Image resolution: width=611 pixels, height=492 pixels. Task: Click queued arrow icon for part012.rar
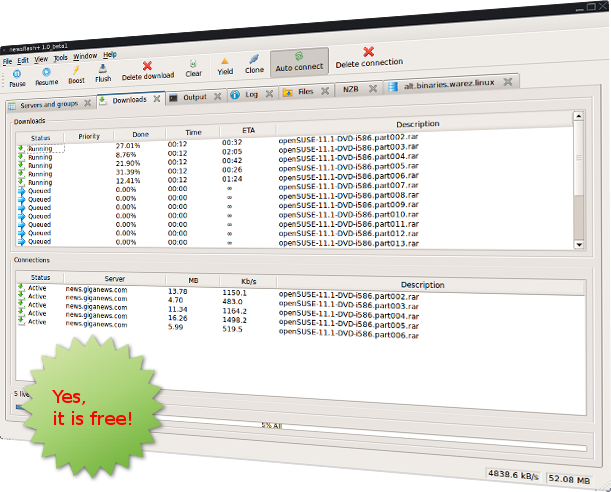coord(21,233)
